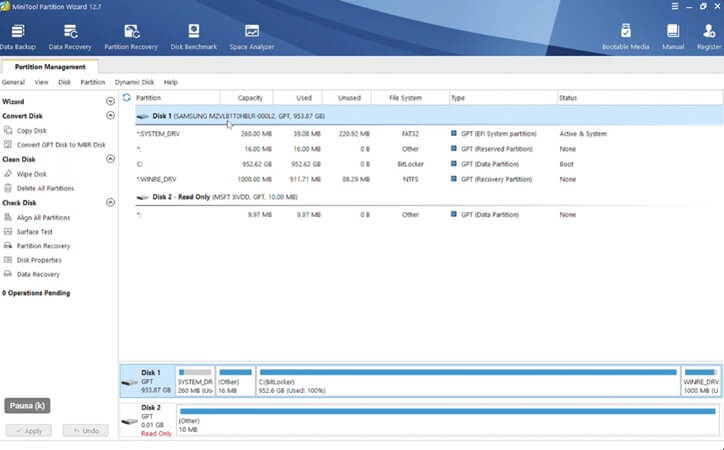Click the Disk 1 drive icon in the disk map

(129, 383)
